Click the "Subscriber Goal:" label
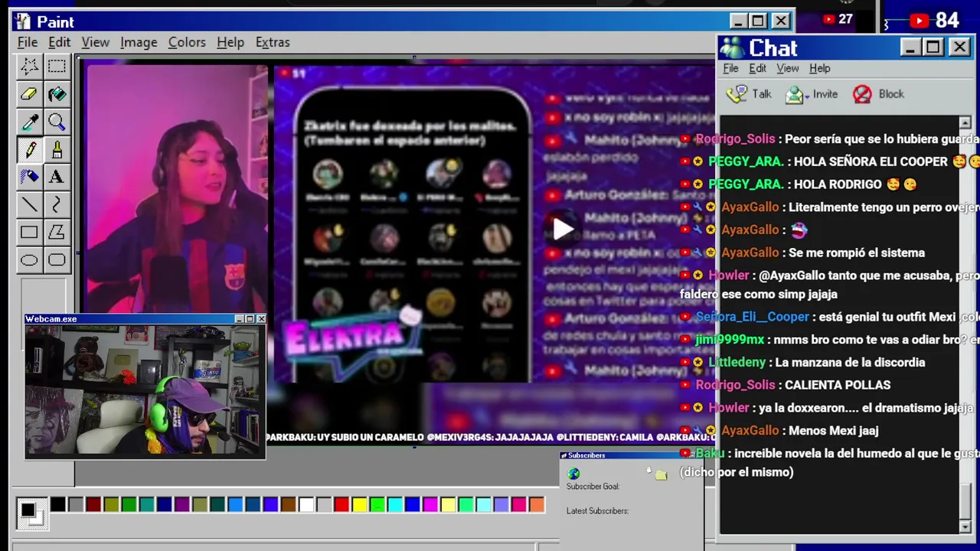This screenshot has width=980, height=551. [593, 487]
